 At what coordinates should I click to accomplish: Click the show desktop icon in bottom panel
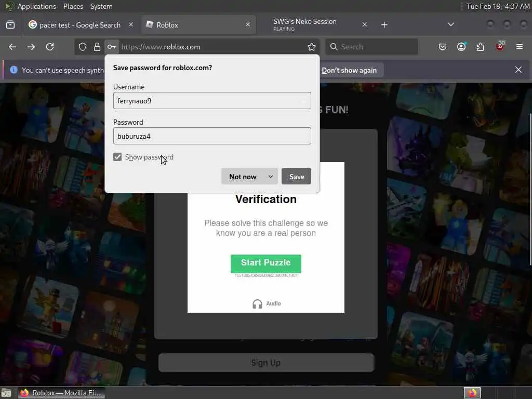coord(6,393)
